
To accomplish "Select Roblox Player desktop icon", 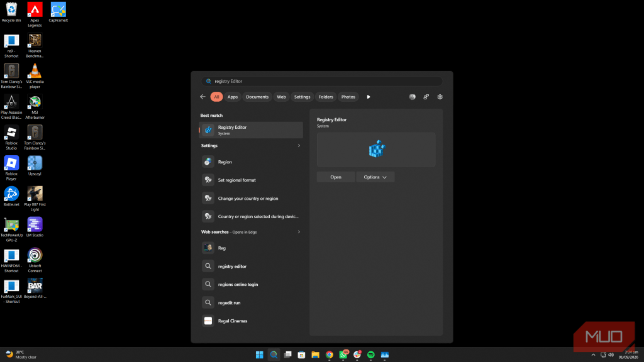I will (x=11, y=168).
